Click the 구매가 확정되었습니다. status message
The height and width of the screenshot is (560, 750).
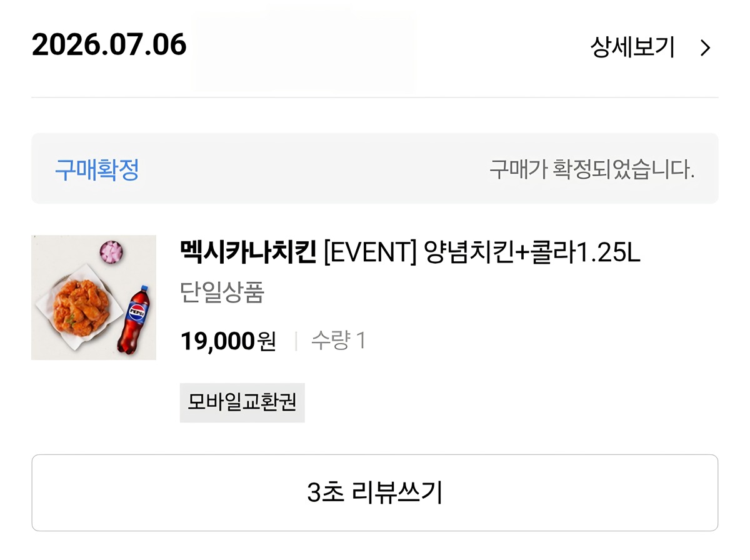pyautogui.click(x=592, y=169)
